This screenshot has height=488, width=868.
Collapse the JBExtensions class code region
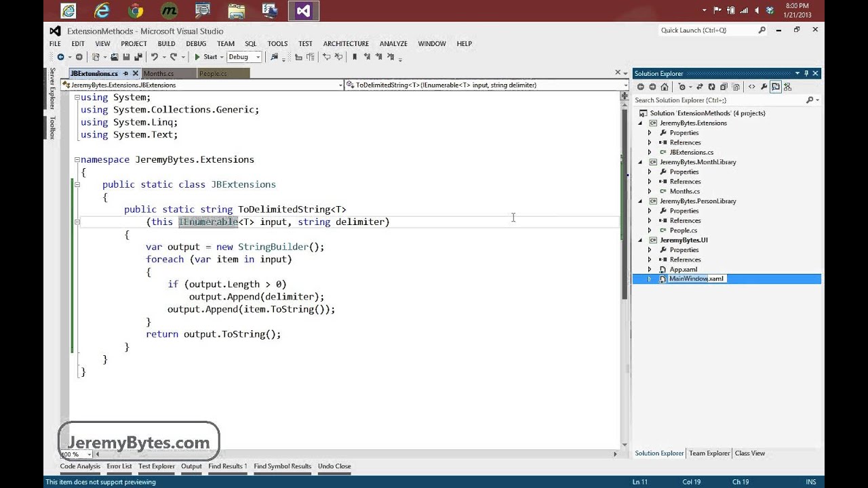click(77, 184)
